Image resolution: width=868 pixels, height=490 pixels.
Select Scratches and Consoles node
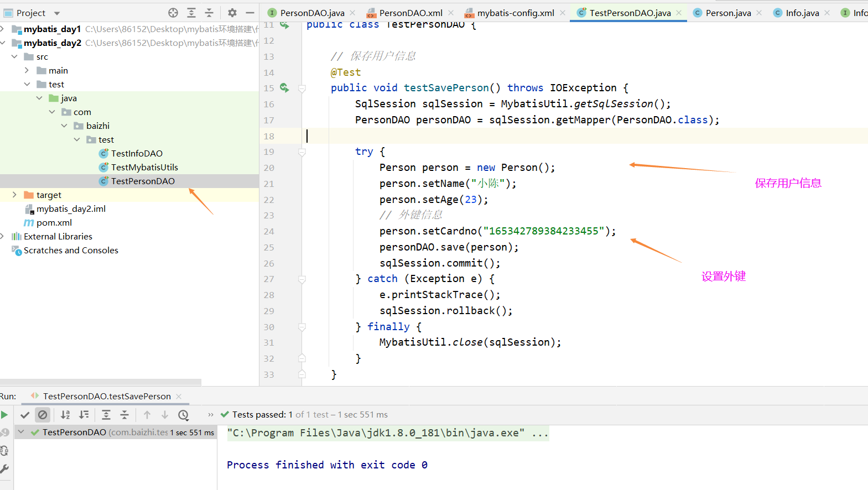[71, 250]
